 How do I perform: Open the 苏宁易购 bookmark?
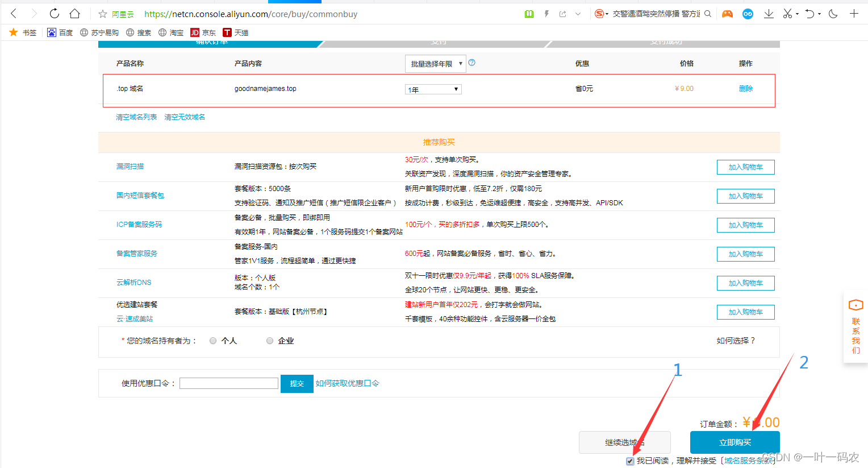(99, 32)
